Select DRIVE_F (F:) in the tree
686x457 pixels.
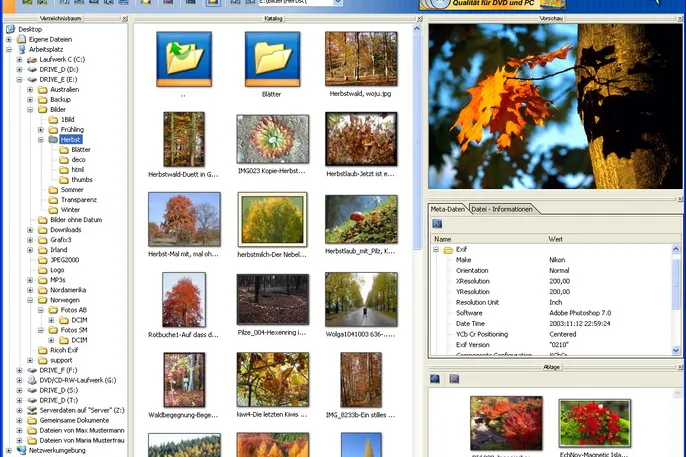(x=58, y=370)
